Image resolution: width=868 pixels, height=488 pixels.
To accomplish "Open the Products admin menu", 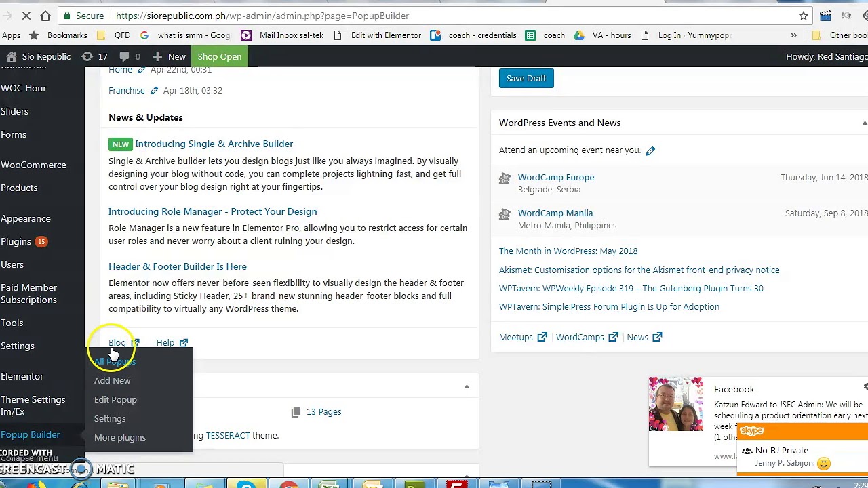I will pyautogui.click(x=19, y=188).
